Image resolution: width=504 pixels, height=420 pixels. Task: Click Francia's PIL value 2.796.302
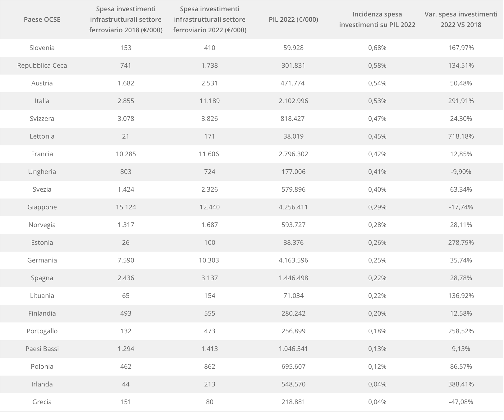tap(293, 154)
